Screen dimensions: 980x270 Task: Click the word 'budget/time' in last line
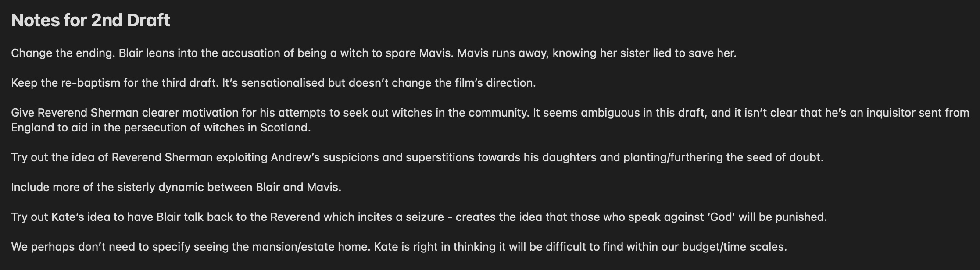(x=713, y=247)
